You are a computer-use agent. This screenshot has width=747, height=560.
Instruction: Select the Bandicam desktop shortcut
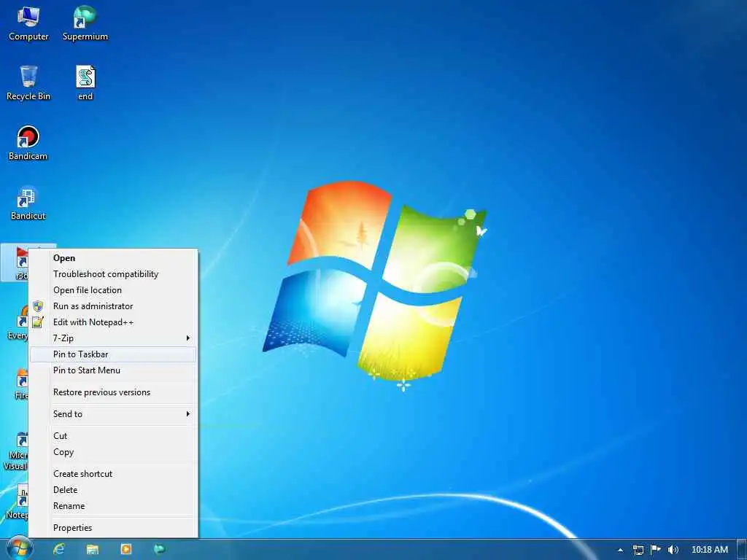tap(28, 144)
